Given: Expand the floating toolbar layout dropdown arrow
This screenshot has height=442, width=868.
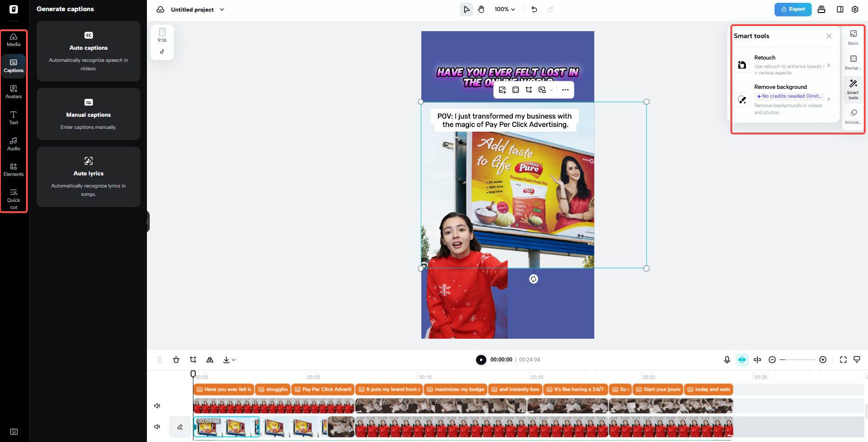Looking at the screenshot, I should (x=551, y=90).
